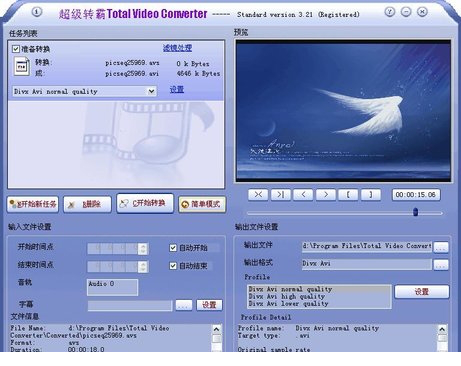Click the 输出格式 Divx Avi field
Image resolution: width=461 pixels, height=366 pixels.
(367, 264)
